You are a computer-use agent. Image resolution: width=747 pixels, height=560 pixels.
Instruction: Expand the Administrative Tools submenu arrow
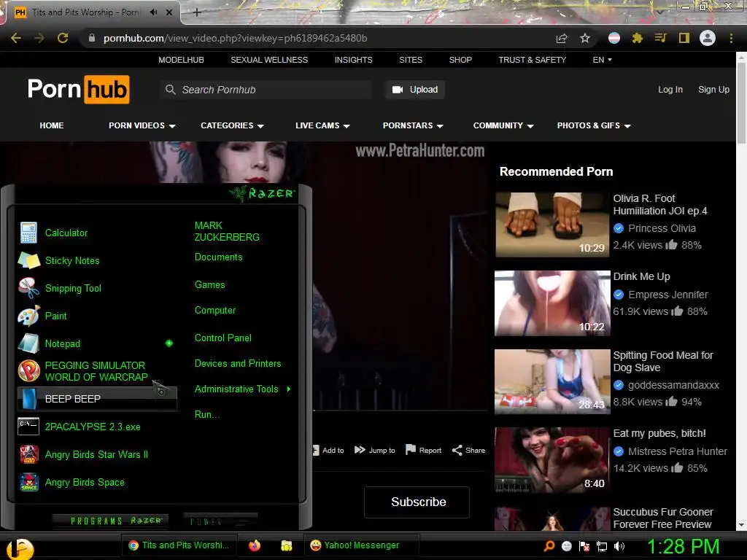[x=289, y=389]
